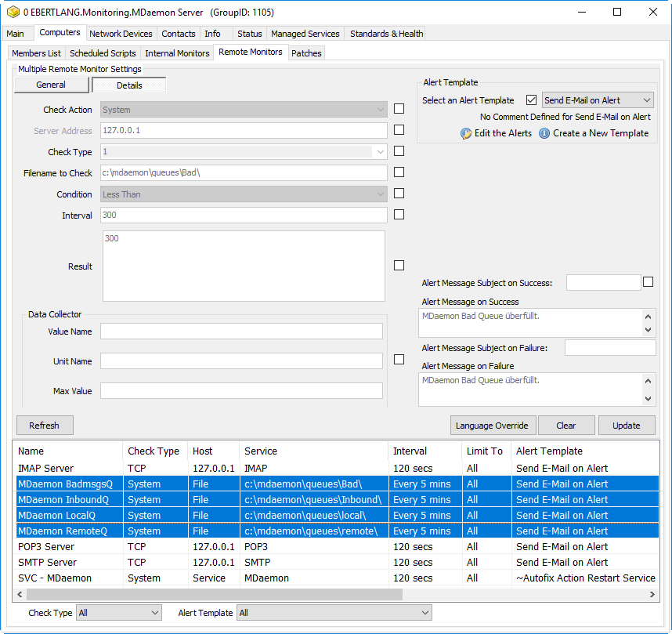Expand the Check Type filter dropdown at bottom
Viewport: 672px width, 634px height.
pyautogui.click(x=118, y=613)
